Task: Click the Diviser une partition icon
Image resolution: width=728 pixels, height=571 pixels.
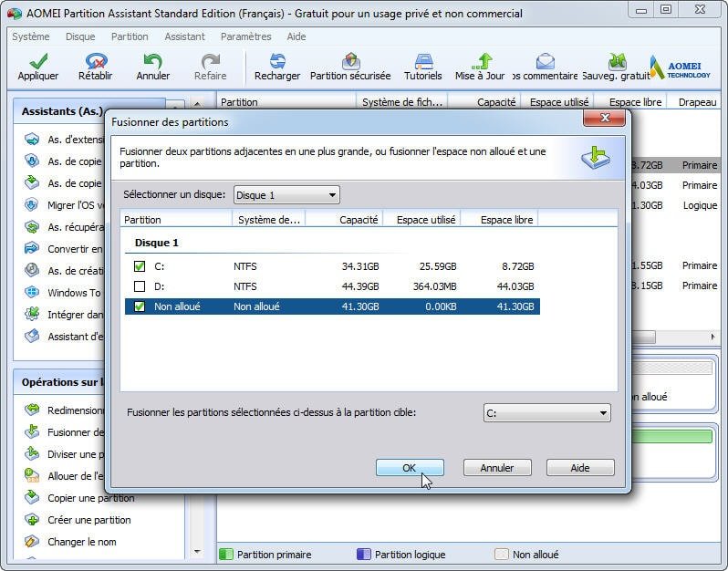Action: click(32, 453)
